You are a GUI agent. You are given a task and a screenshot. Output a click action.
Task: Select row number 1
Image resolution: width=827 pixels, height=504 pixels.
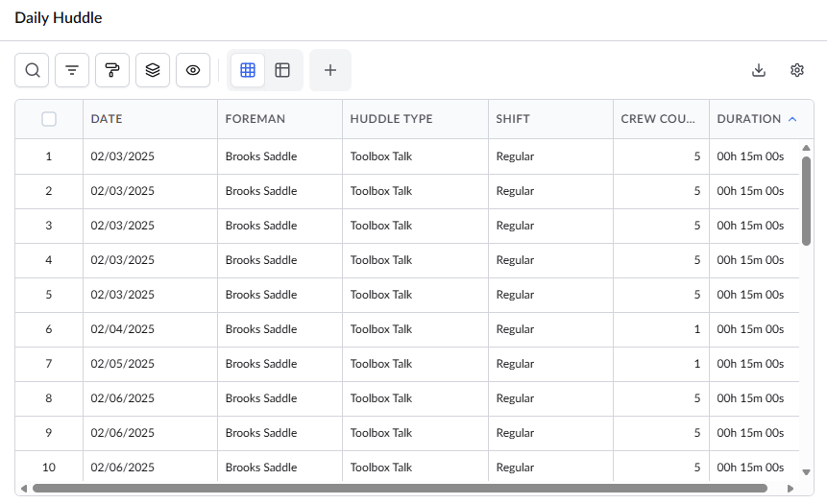(x=49, y=156)
